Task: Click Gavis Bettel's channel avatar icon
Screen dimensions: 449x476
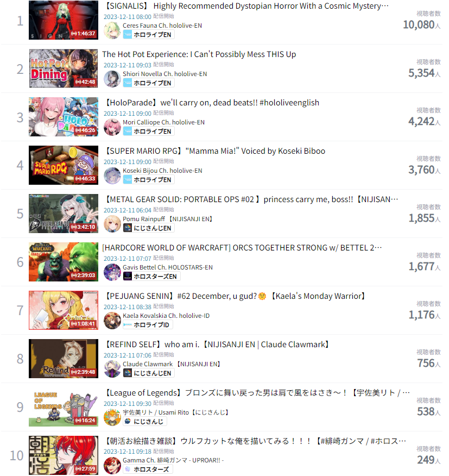Action: tap(112, 272)
